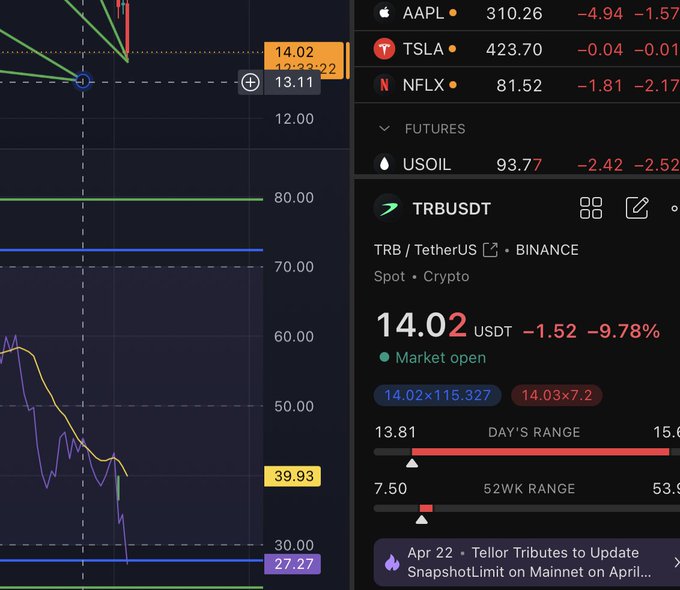Open the Apr 22 news banner arrow
This screenshot has width=680, height=590.
coord(677,562)
